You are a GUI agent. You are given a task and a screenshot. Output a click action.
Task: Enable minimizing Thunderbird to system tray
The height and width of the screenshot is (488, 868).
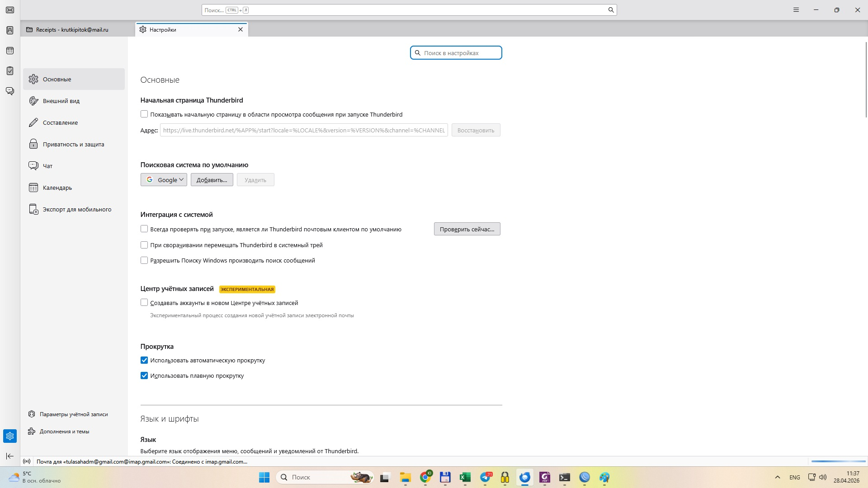pyautogui.click(x=144, y=245)
